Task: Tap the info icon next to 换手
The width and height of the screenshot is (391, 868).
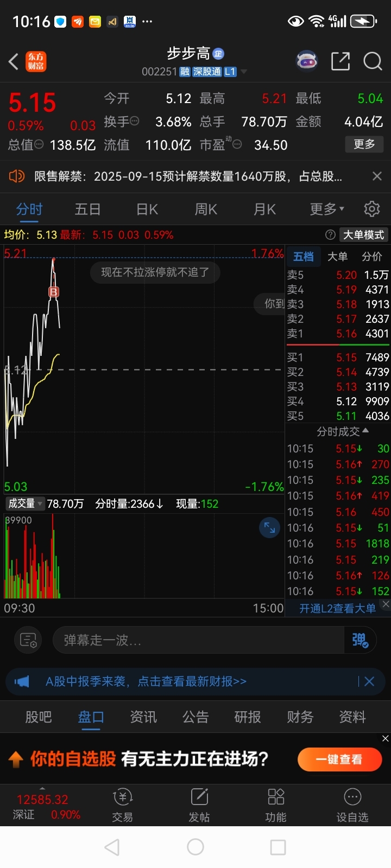Action: [135, 121]
